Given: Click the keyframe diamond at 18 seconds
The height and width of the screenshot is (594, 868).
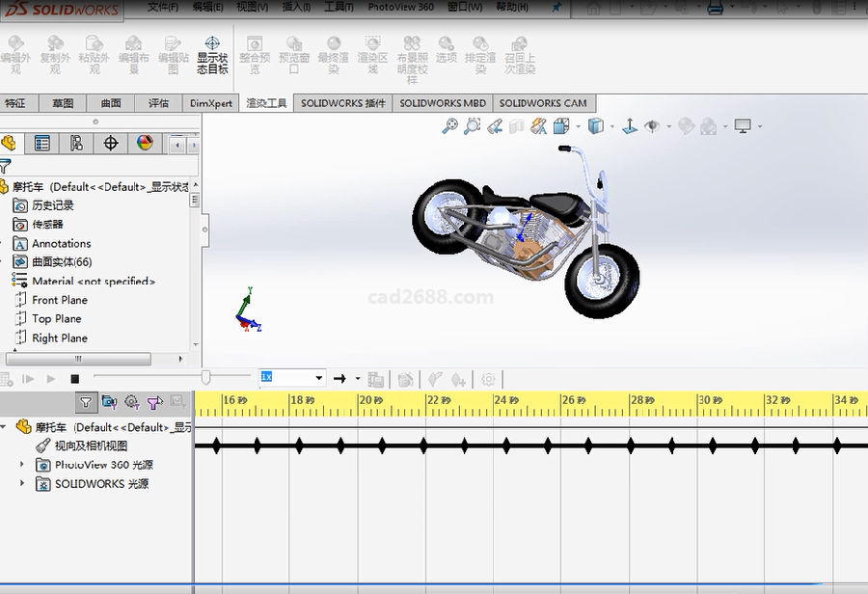Looking at the screenshot, I should (298, 445).
